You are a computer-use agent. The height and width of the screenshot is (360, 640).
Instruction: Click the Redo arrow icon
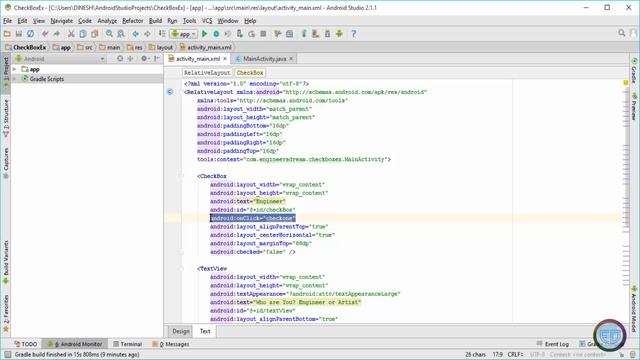57,34
